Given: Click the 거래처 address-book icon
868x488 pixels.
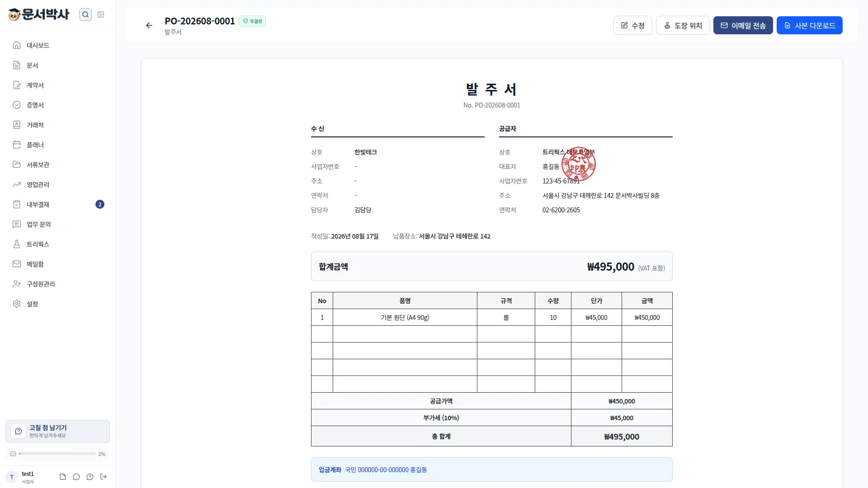Looking at the screenshot, I should (x=17, y=125).
